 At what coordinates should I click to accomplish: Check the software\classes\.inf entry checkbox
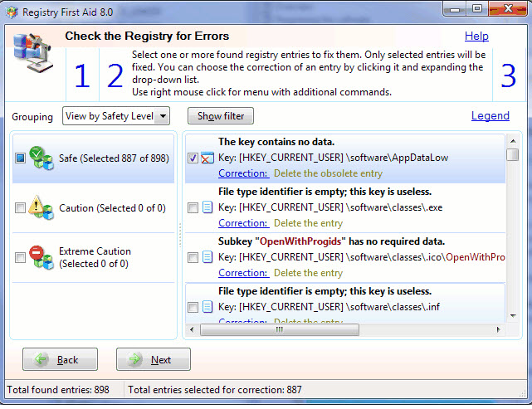point(193,307)
